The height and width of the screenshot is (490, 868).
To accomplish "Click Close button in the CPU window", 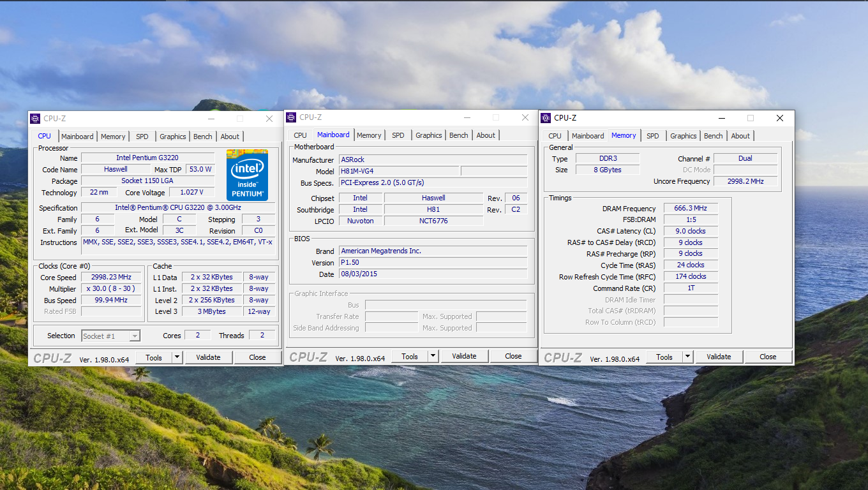I will point(257,357).
